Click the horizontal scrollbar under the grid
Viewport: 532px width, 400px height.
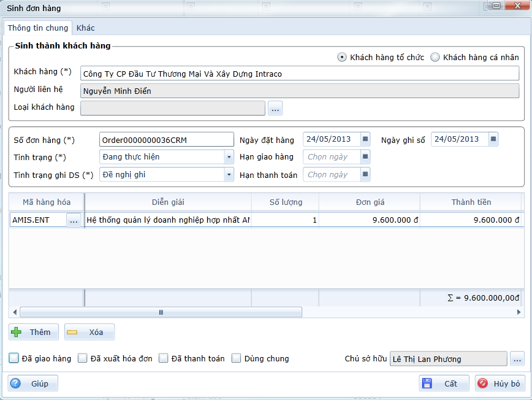click(161, 312)
